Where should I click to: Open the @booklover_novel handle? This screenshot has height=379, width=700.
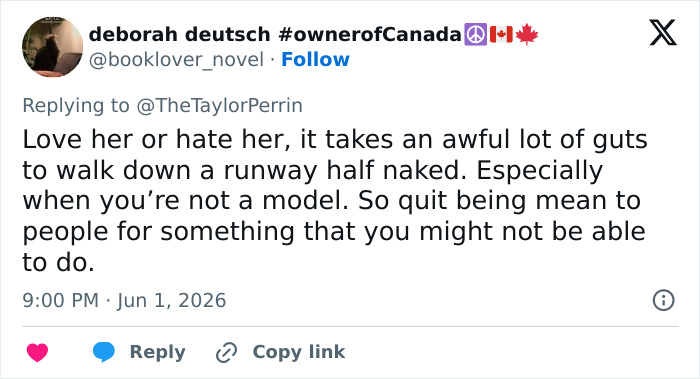[176, 60]
